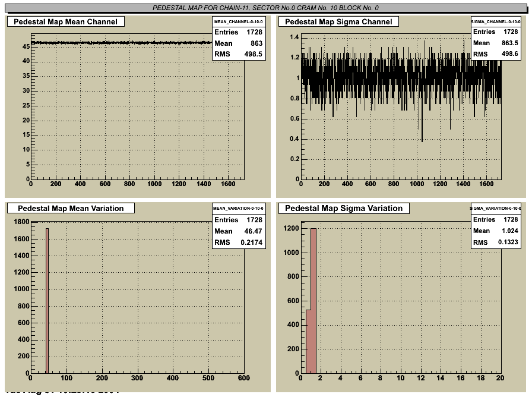Click y-axis label 1200 in Sigma Variation plot
This screenshot has height=397, width=532.
point(292,228)
